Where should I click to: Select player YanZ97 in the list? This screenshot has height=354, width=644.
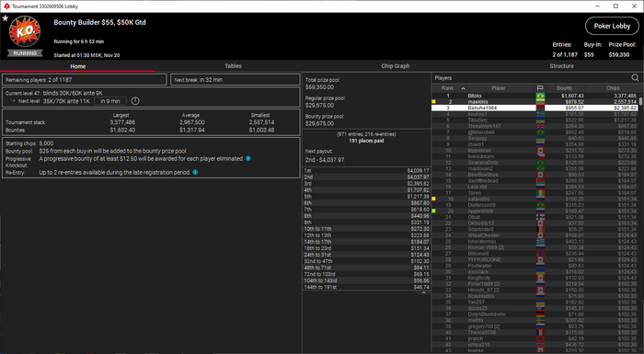535,302
